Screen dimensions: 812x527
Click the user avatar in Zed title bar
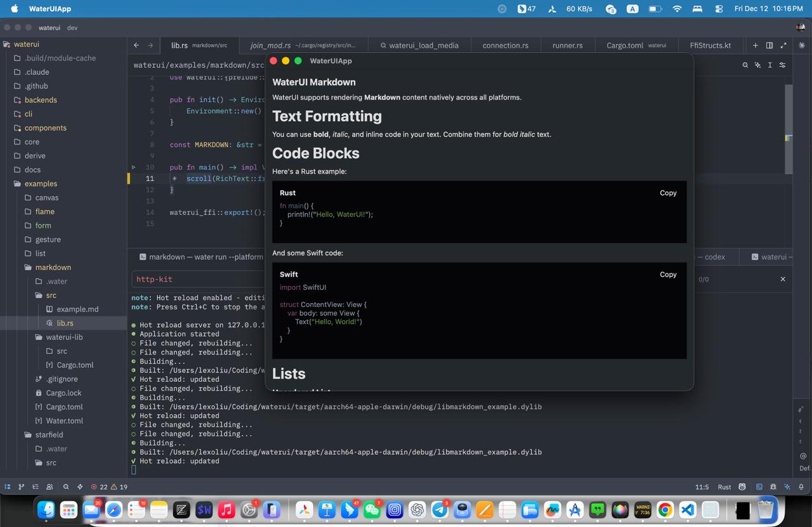801,27
